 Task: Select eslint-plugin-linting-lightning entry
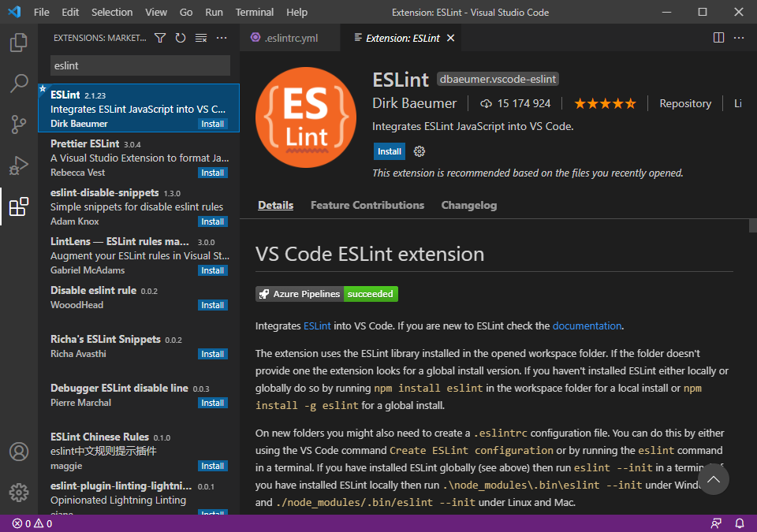click(x=139, y=494)
